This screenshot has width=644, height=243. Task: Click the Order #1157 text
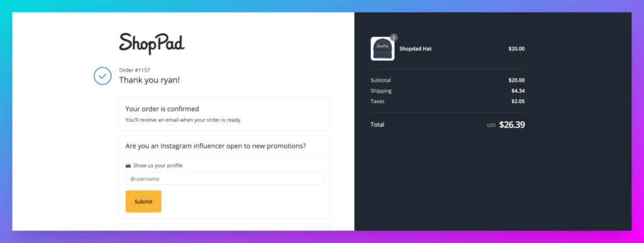pyautogui.click(x=135, y=70)
